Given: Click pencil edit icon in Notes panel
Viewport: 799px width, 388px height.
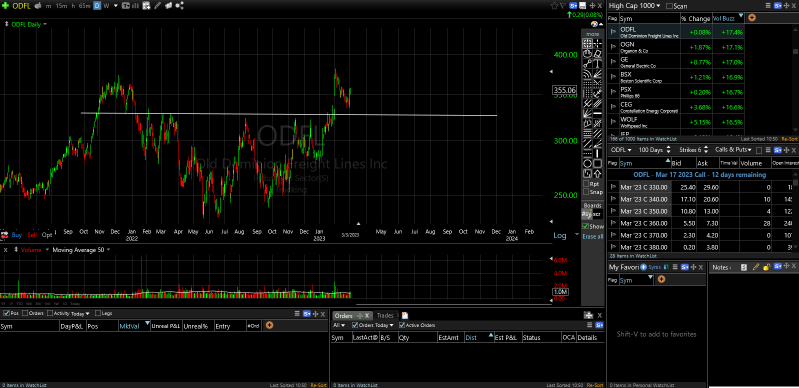Looking at the screenshot, I should 756,267.
